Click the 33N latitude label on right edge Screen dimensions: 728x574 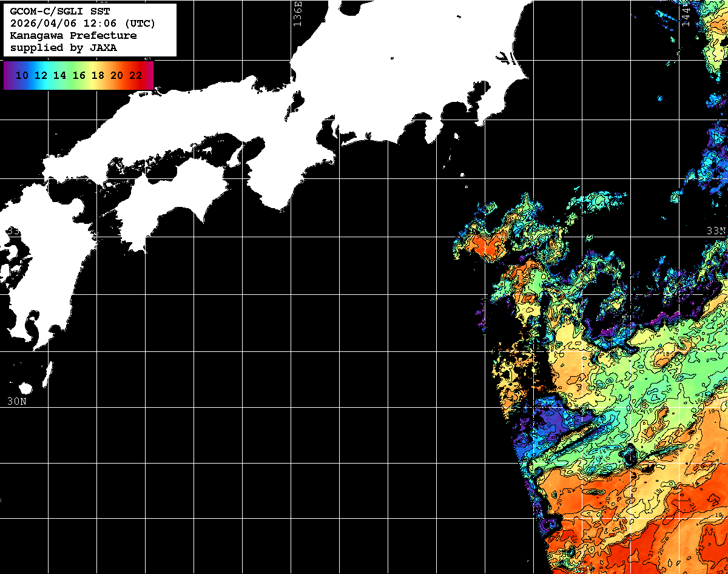(716, 231)
